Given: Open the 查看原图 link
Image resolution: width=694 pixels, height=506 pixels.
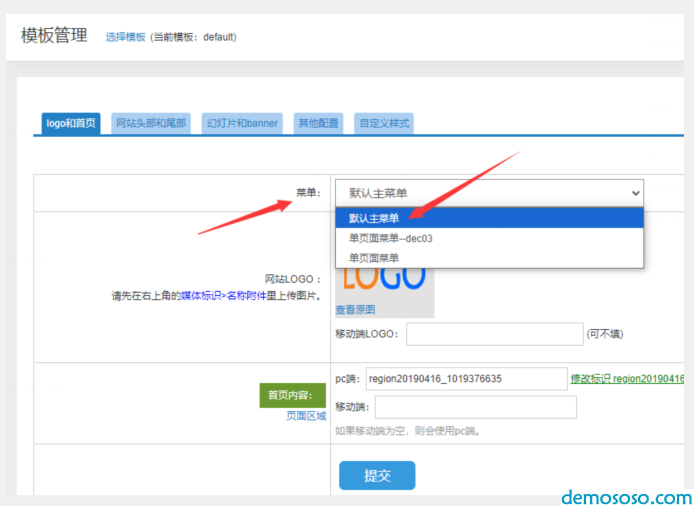Looking at the screenshot, I should (x=355, y=310).
